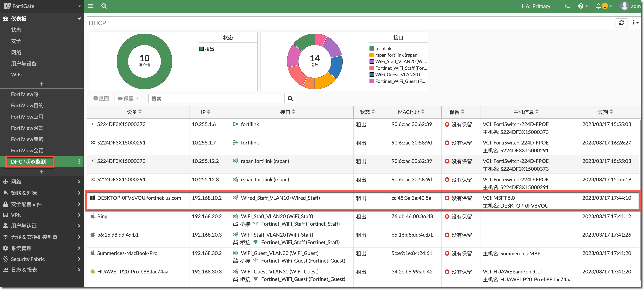Click the 撤回 button
Viewport: 644px width, 290px height.
(101, 98)
